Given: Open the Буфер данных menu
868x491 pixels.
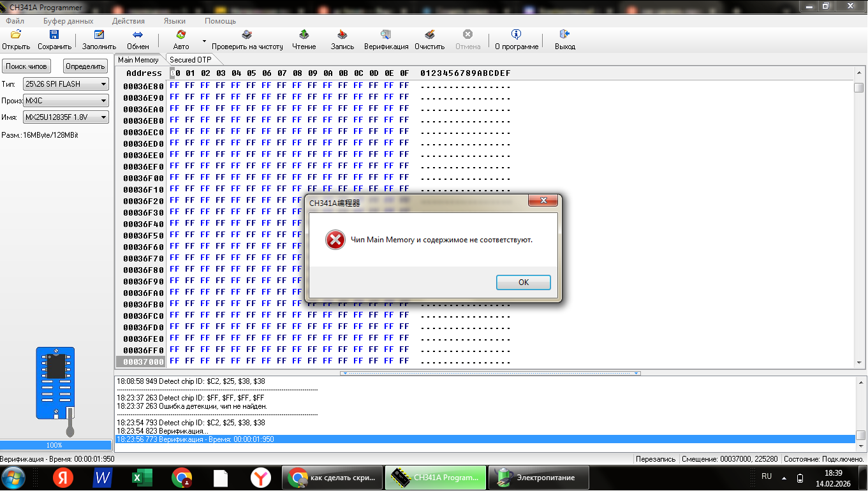Looking at the screenshot, I should click(x=68, y=21).
